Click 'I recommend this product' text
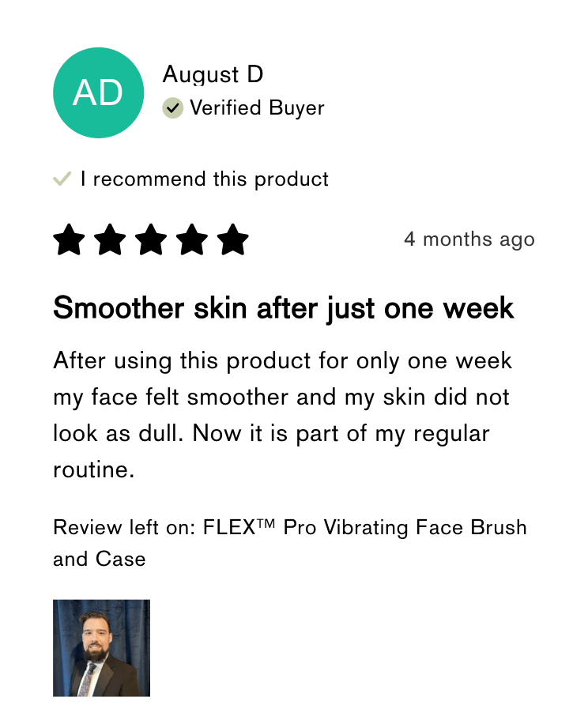Screen dimensions: 588x716 click(205, 179)
